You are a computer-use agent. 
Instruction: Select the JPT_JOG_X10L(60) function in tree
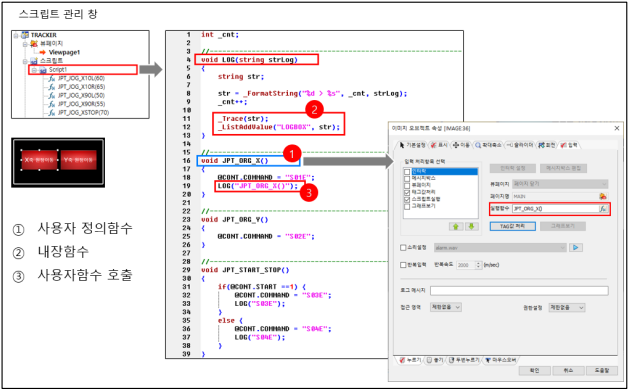tap(81, 78)
